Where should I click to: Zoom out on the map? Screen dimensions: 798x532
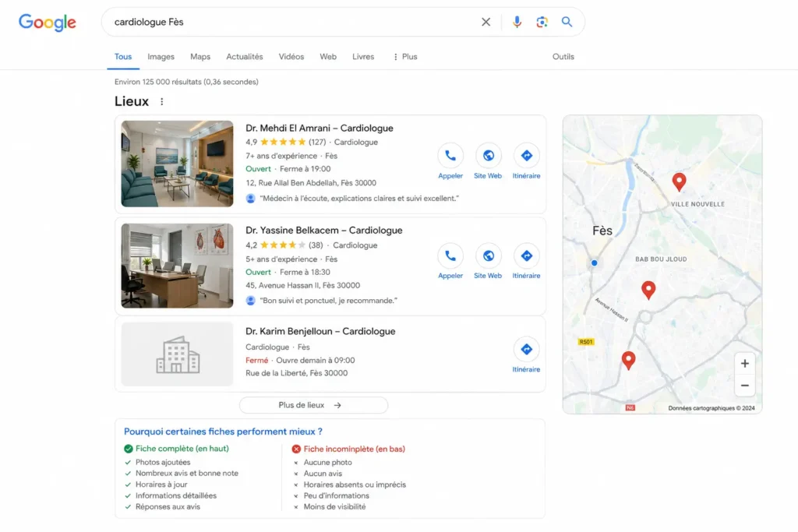(x=744, y=386)
